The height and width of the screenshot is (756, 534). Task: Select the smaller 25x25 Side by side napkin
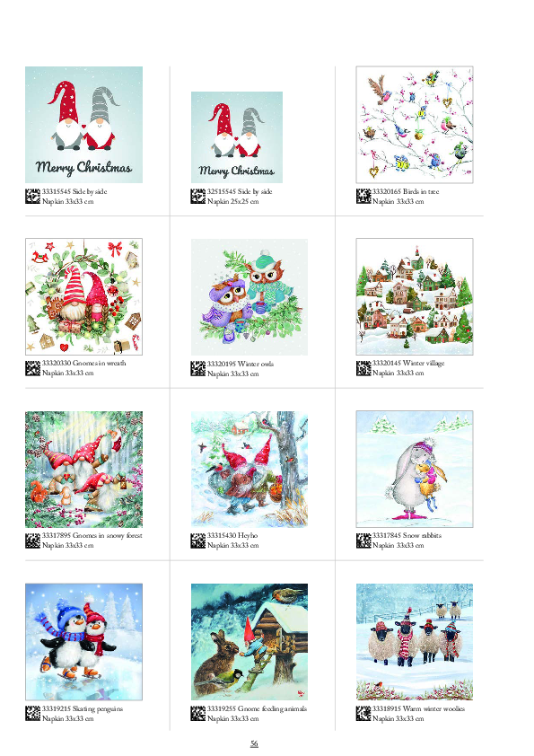point(237,137)
